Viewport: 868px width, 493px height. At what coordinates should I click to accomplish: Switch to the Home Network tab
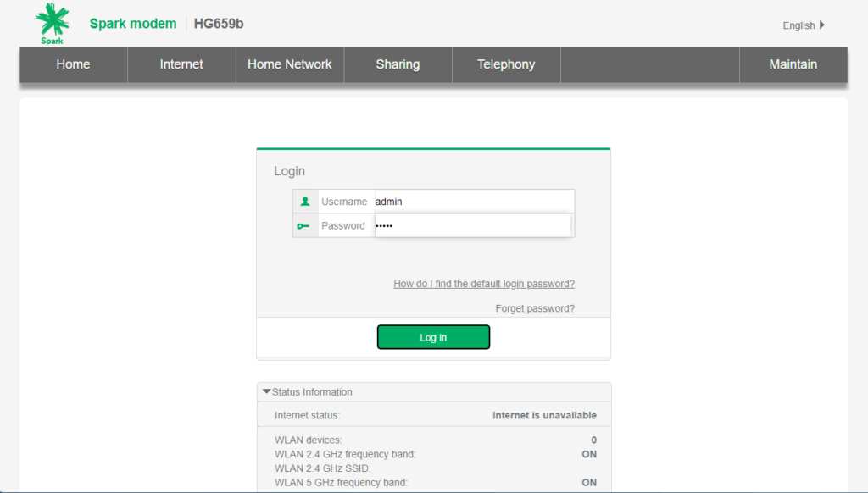click(289, 64)
